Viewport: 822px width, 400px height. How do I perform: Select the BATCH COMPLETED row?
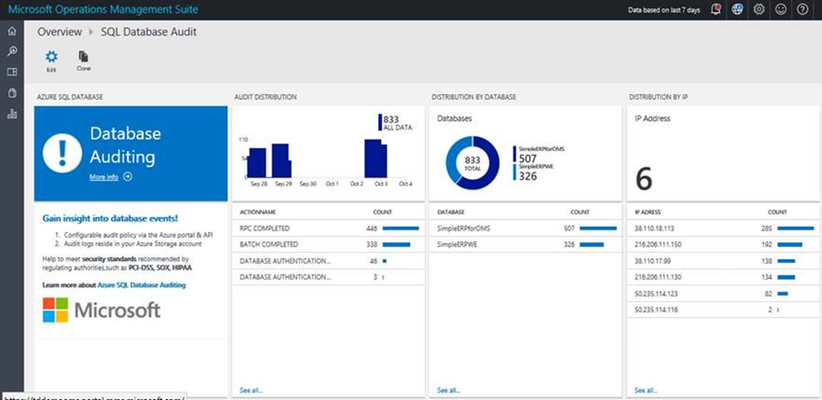tap(328, 245)
